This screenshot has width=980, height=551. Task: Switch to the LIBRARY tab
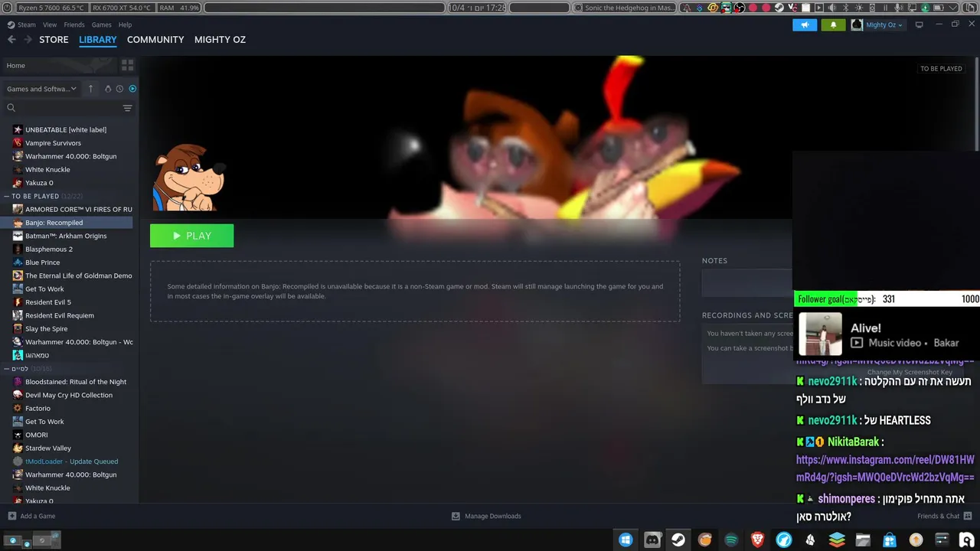click(x=98, y=40)
